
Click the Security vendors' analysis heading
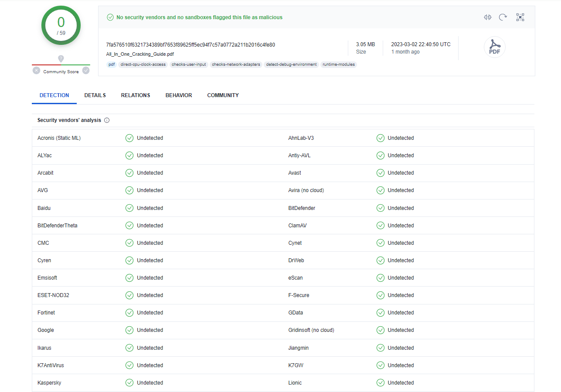coord(69,120)
